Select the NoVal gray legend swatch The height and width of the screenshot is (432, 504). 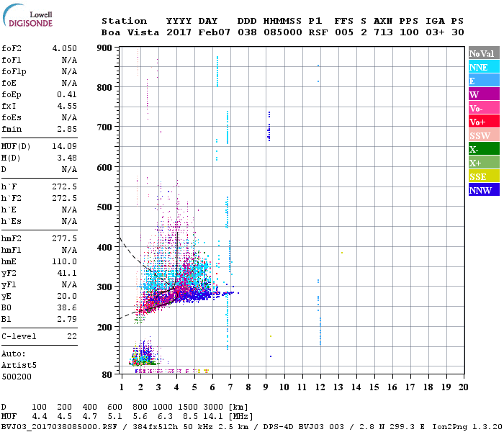coord(484,53)
